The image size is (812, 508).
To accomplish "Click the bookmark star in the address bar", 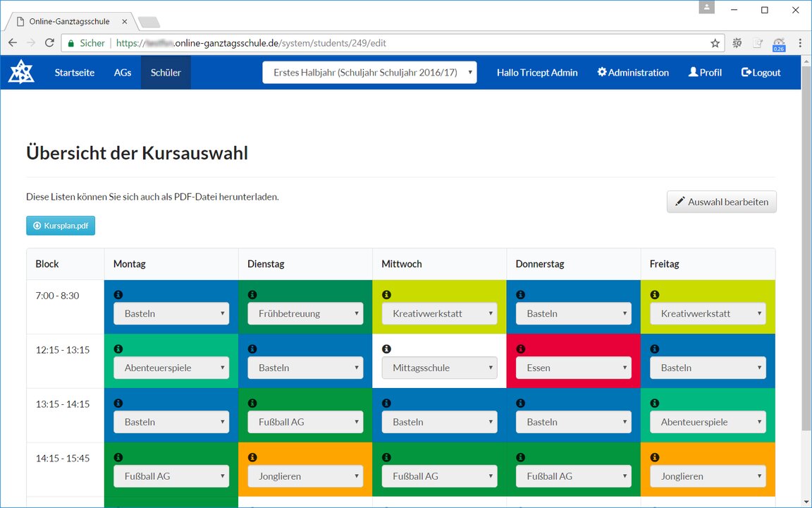I will (715, 43).
